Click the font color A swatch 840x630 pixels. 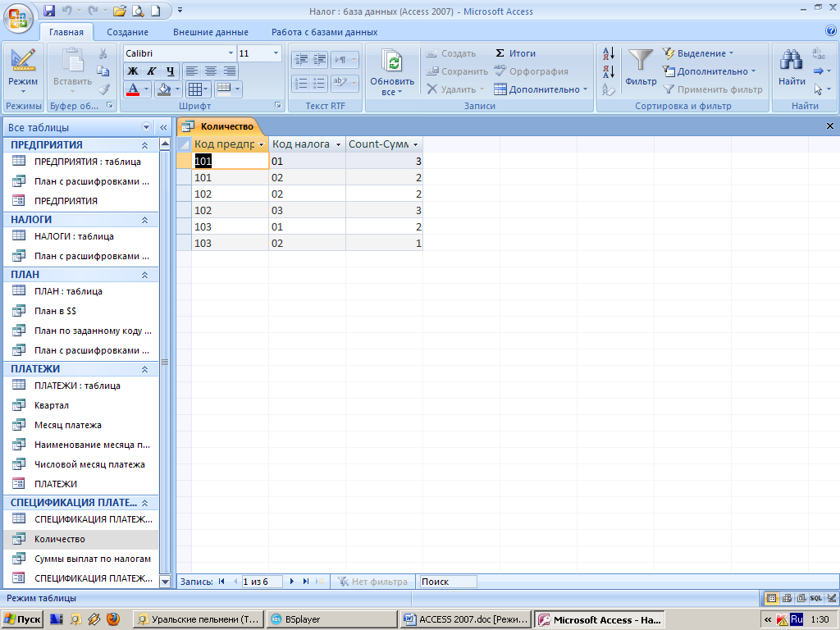coord(133,89)
